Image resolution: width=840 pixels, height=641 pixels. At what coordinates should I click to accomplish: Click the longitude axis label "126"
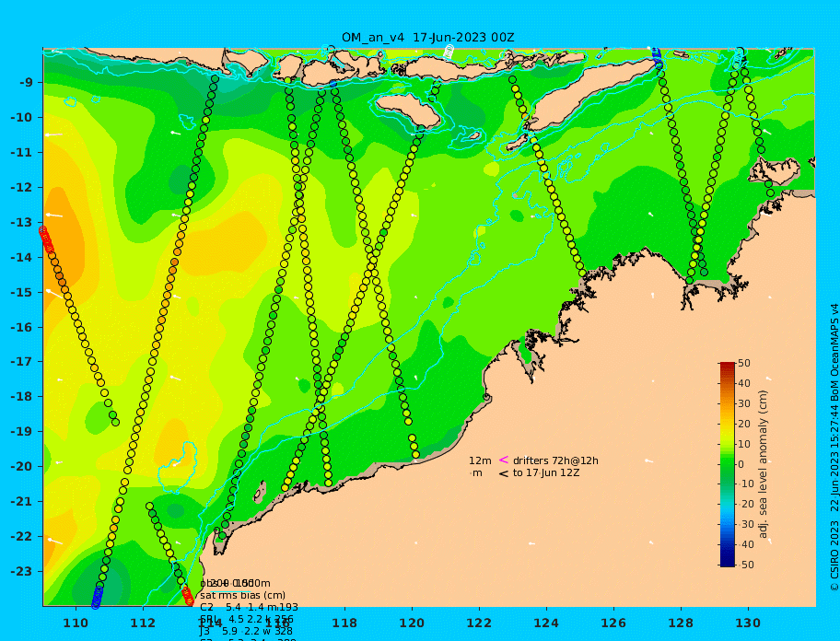click(613, 623)
